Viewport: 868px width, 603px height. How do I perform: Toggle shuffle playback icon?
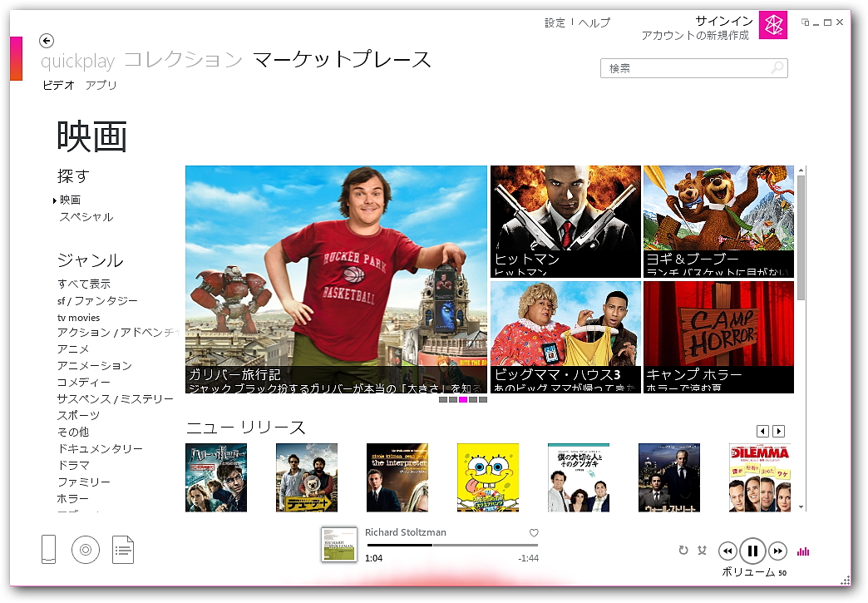tap(703, 550)
